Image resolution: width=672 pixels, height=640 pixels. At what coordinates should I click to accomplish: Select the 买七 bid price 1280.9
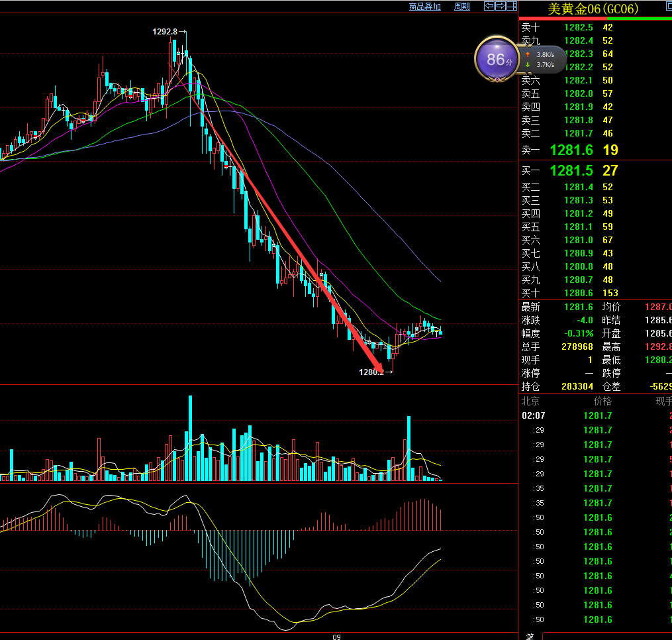(x=579, y=254)
